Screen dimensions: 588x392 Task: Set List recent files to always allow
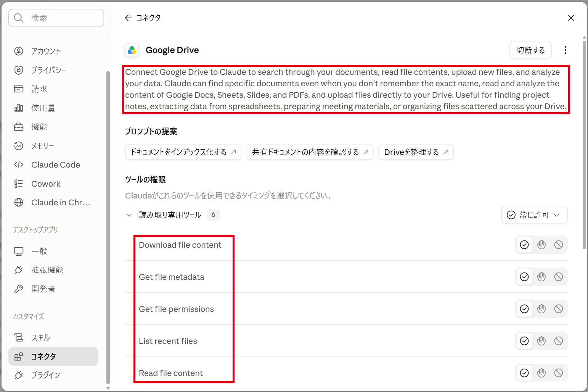click(x=524, y=341)
